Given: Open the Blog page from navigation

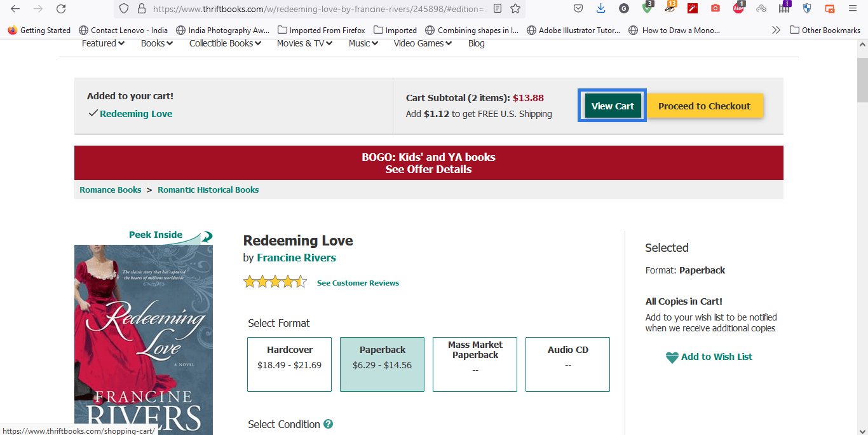Looking at the screenshot, I should 476,43.
